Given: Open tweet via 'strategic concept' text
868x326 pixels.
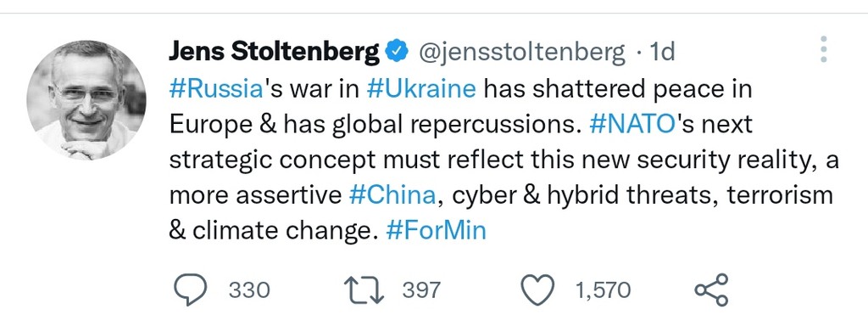Looking at the screenshot, I should point(272,160).
